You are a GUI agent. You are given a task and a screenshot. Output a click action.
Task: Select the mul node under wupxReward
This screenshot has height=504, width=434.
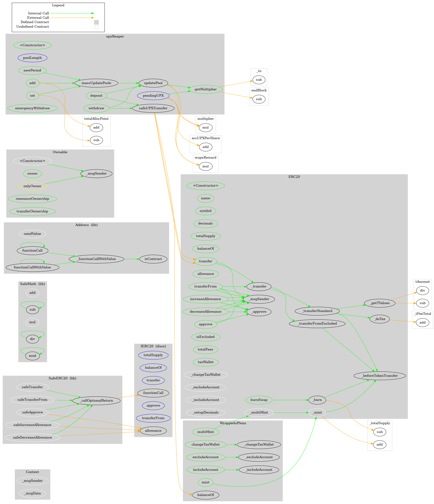pos(206,167)
